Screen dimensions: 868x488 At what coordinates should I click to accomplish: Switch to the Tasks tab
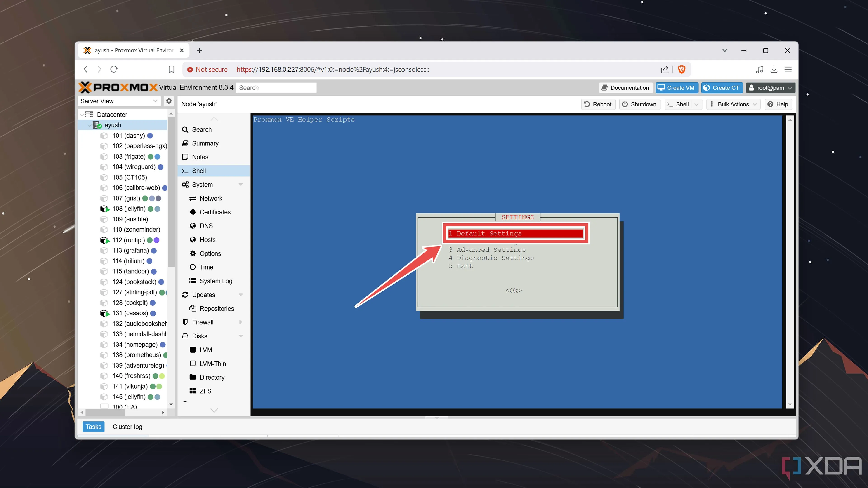pos(93,427)
